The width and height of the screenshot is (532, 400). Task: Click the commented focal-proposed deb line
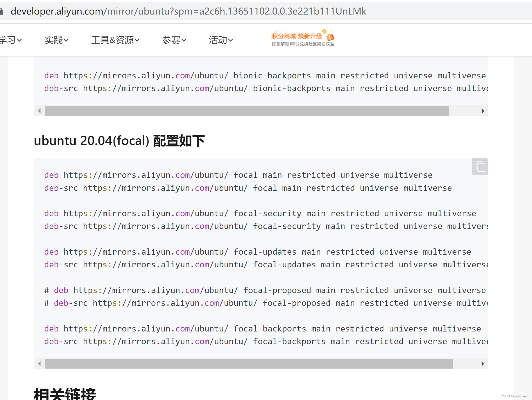pos(265,290)
